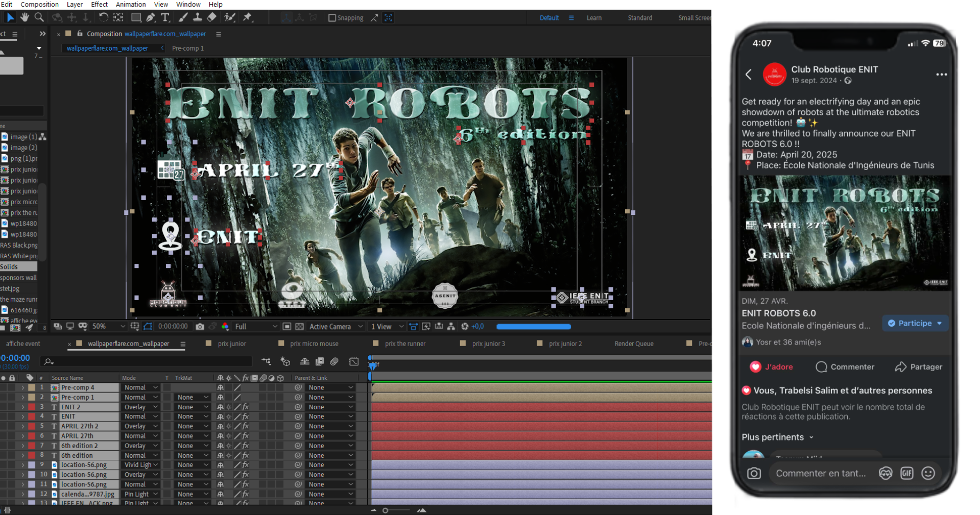Screen dimensions: 980x515
Task: Click the Participe button on the phone
Action: (915, 323)
